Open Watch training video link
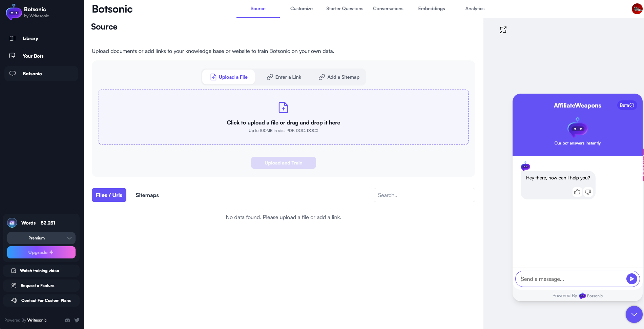The width and height of the screenshot is (644, 329). (x=39, y=271)
